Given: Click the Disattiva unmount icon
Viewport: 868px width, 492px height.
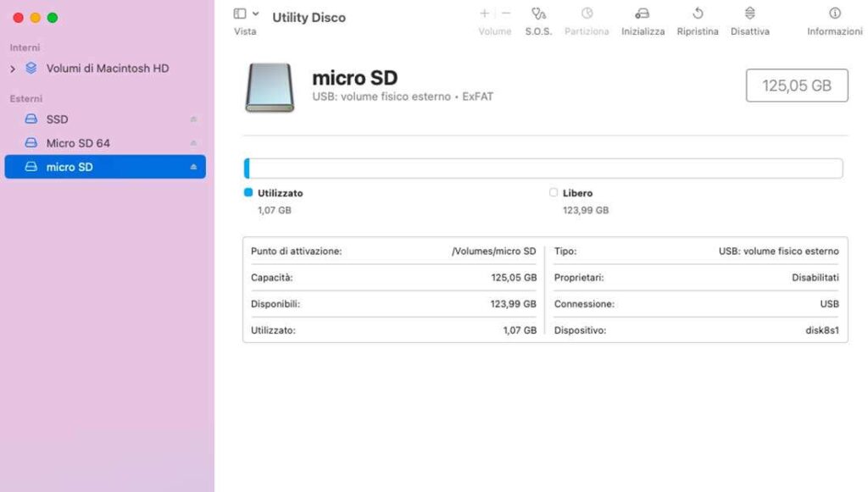Looking at the screenshot, I should (749, 14).
